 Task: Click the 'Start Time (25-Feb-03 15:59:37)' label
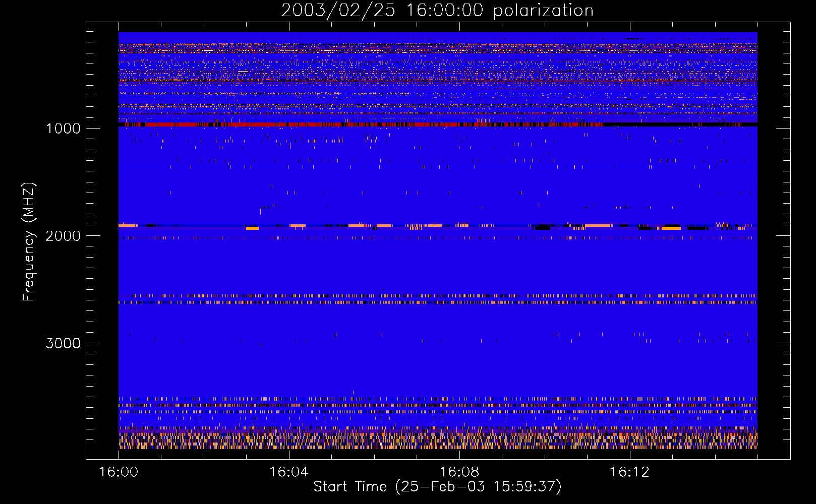point(437,487)
